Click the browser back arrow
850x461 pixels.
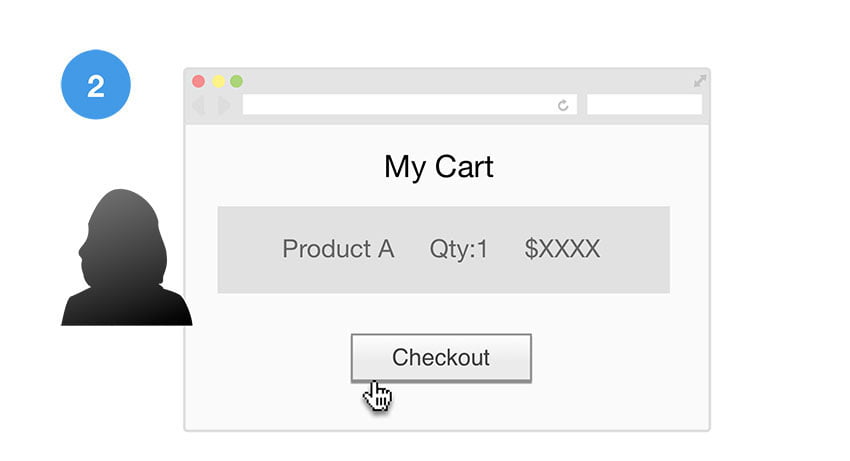click(198, 105)
